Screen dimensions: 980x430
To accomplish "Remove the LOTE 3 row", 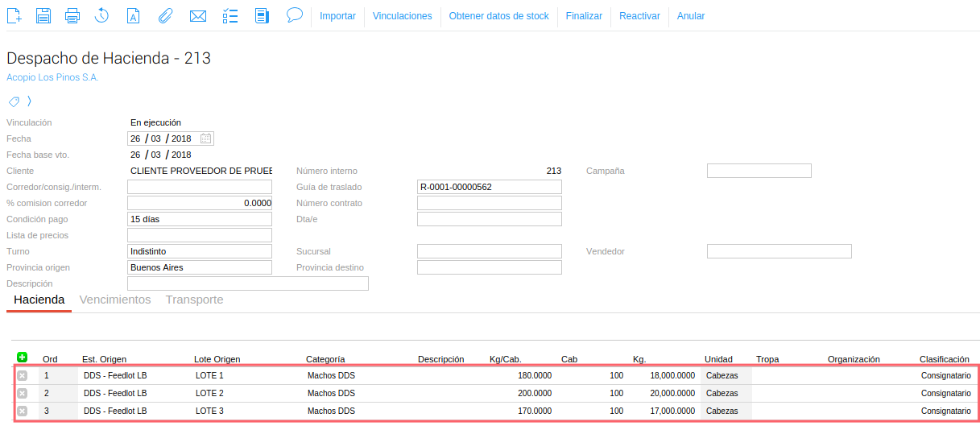I will point(22,411).
